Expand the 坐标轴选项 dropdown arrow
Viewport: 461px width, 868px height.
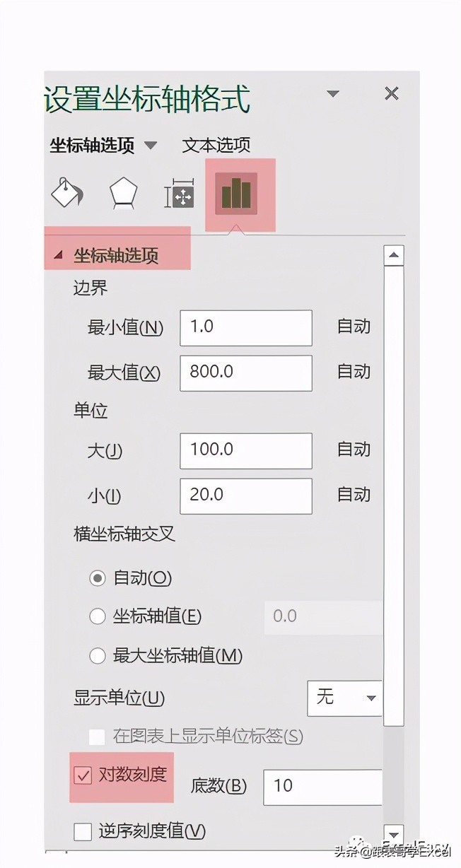(151, 146)
